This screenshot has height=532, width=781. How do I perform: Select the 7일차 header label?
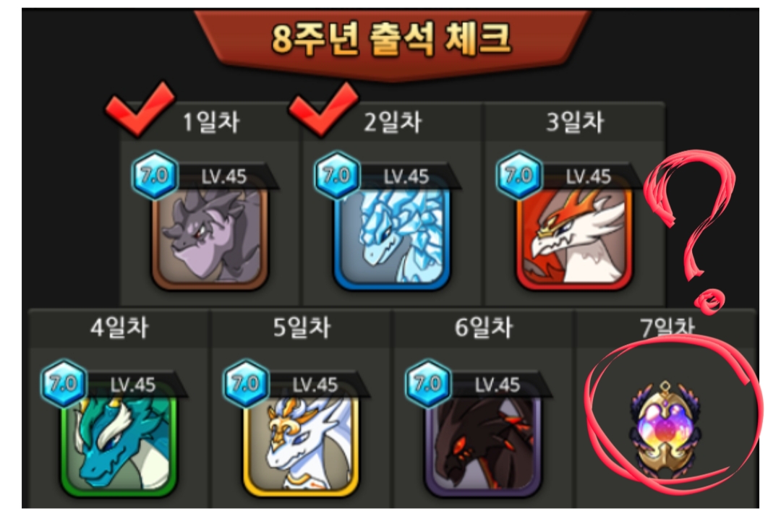(x=667, y=327)
